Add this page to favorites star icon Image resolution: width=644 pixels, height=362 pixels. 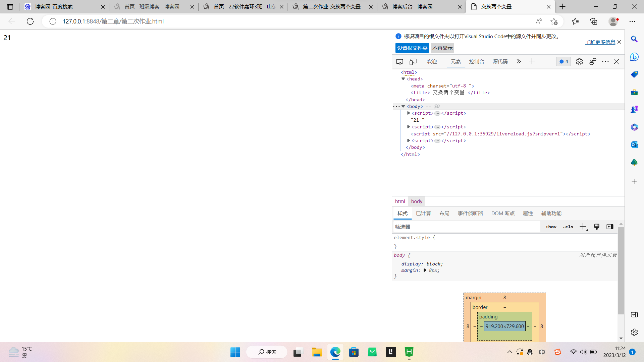point(554,21)
